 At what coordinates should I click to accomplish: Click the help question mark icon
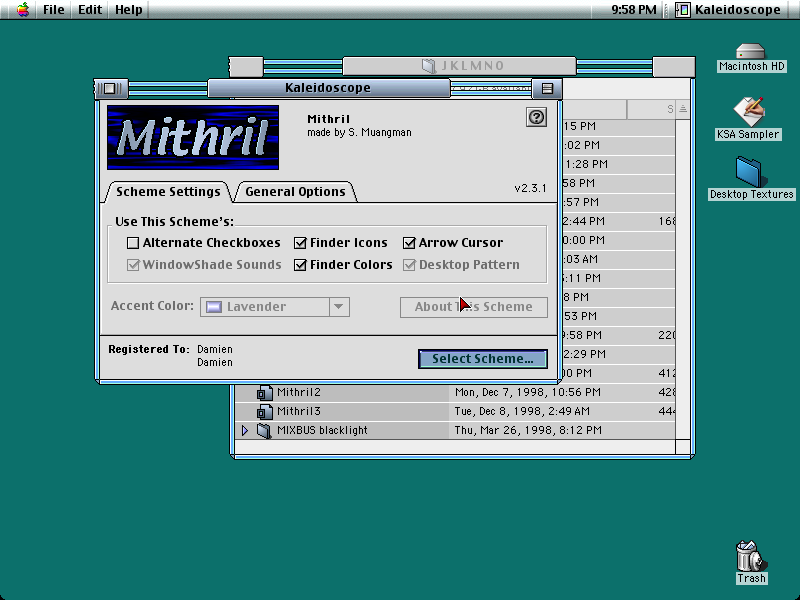(x=536, y=117)
